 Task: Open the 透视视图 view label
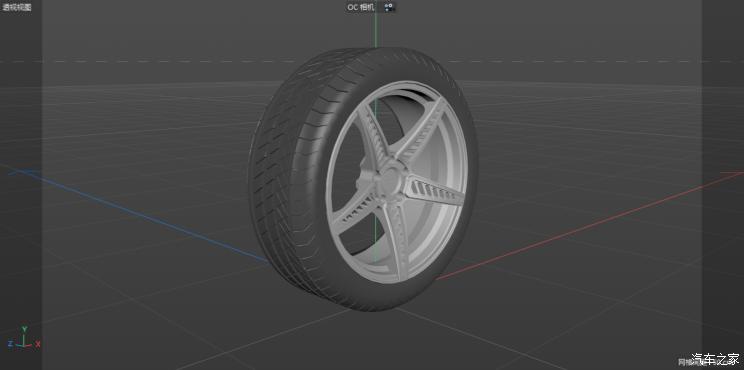[17, 7]
